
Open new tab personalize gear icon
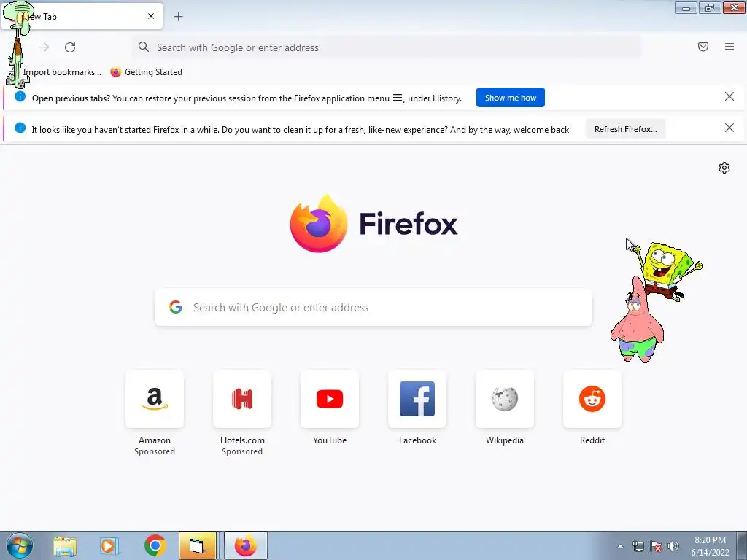pyautogui.click(x=724, y=168)
